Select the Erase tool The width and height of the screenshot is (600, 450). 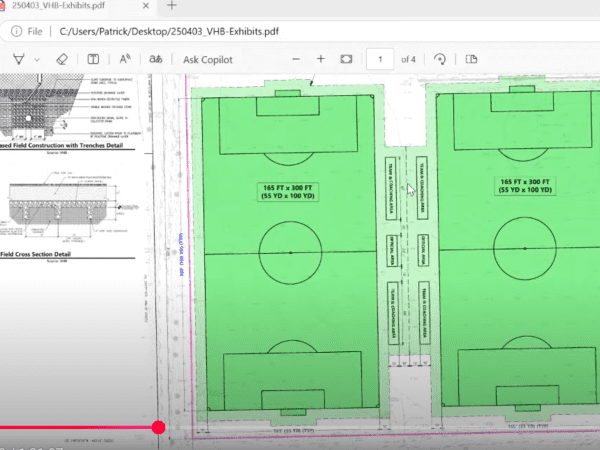pos(61,60)
